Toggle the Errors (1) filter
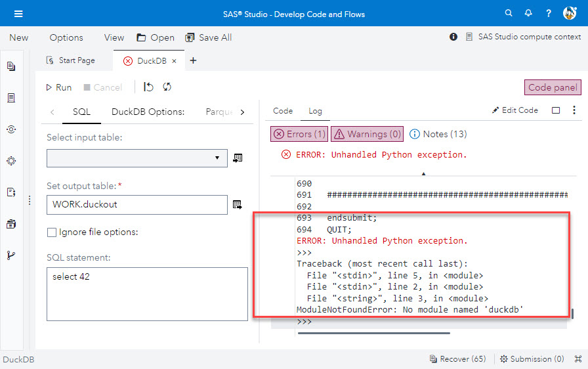 point(299,134)
